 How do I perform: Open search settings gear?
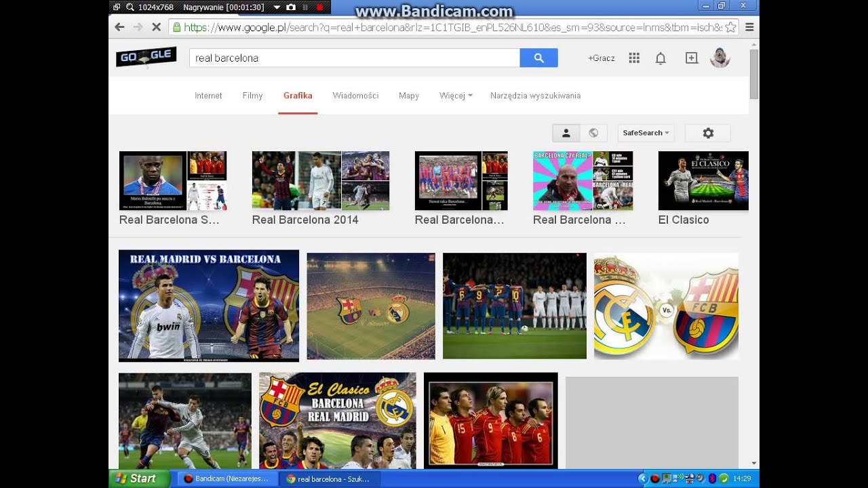click(708, 133)
